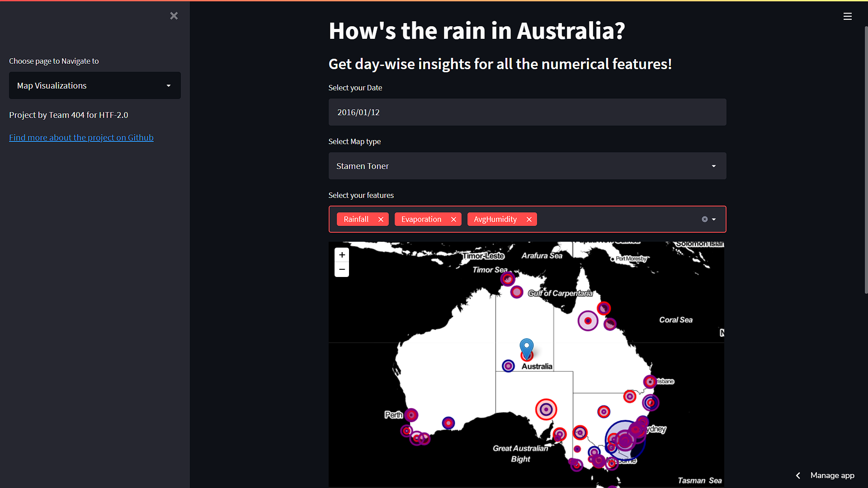Image resolution: width=868 pixels, height=488 pixels.
Task: Clear all selected features with the clear icon
Action: click(704, 219)
